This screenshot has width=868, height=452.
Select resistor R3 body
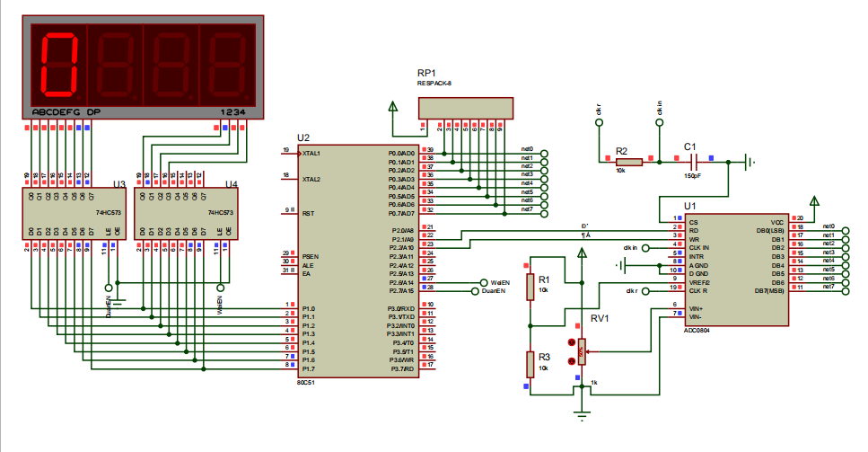click(530, 364)
